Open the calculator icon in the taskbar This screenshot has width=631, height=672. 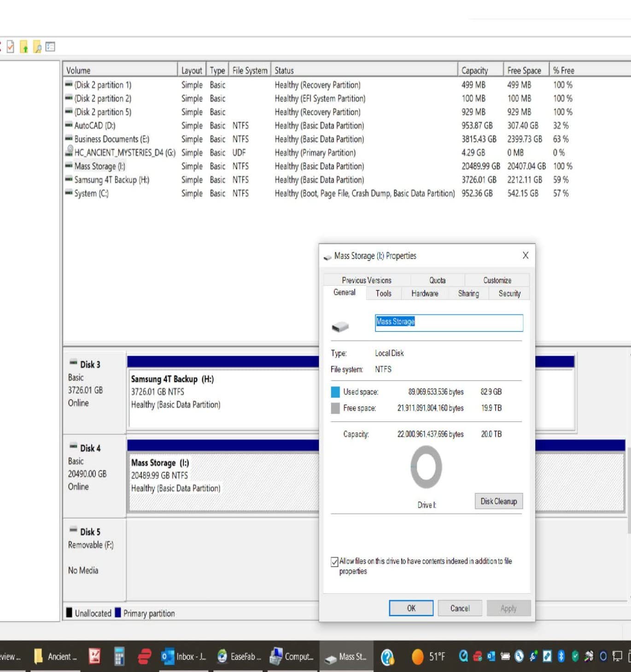119,656
